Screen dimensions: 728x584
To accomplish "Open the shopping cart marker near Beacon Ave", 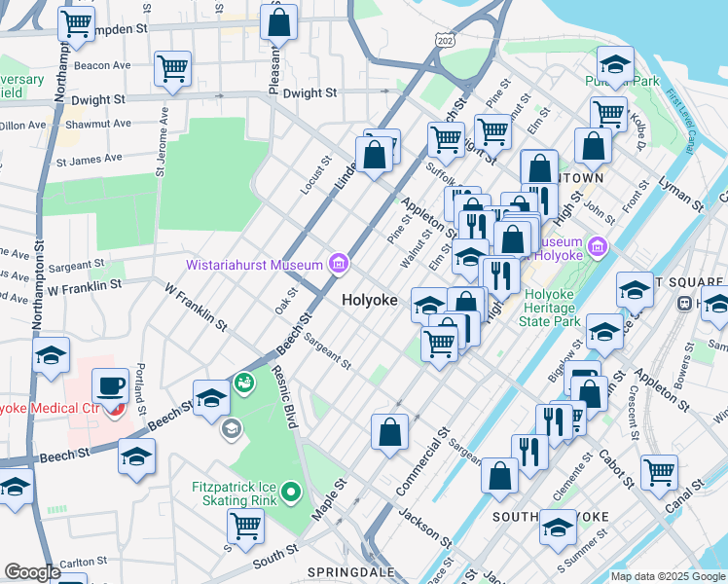I will point(172,69).
